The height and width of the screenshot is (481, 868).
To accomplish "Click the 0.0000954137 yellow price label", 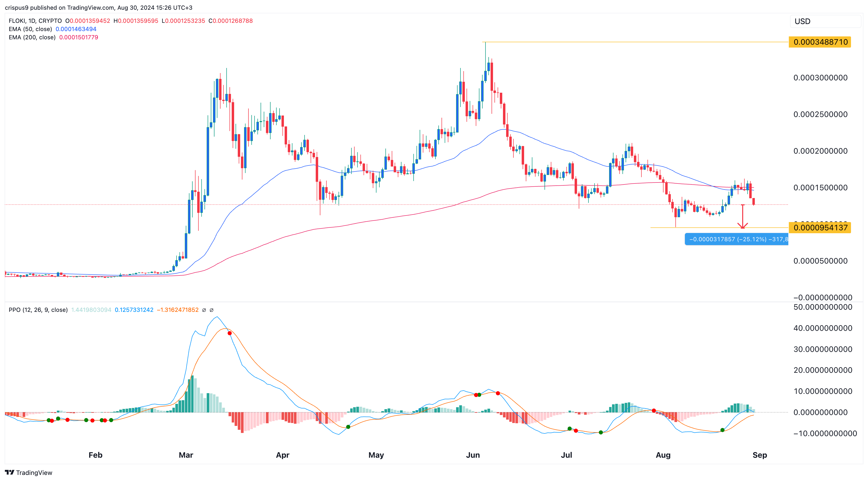I will tap(820, 228).
